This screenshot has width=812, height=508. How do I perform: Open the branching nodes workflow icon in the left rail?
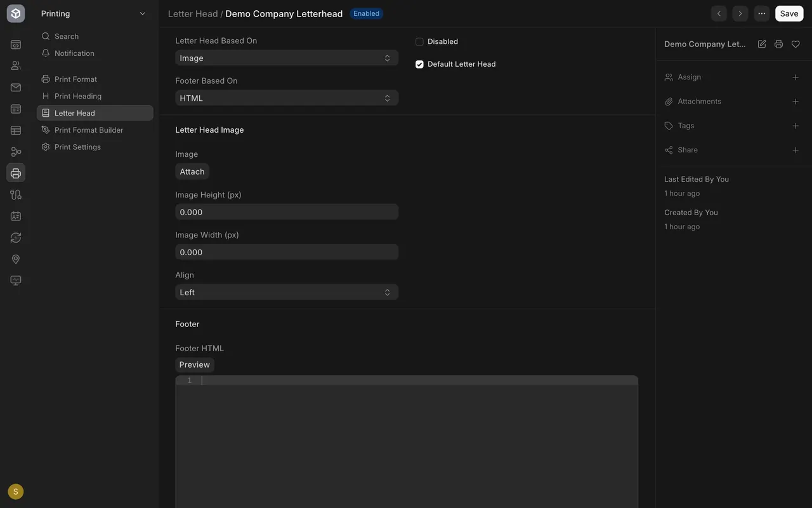(16, 152)
